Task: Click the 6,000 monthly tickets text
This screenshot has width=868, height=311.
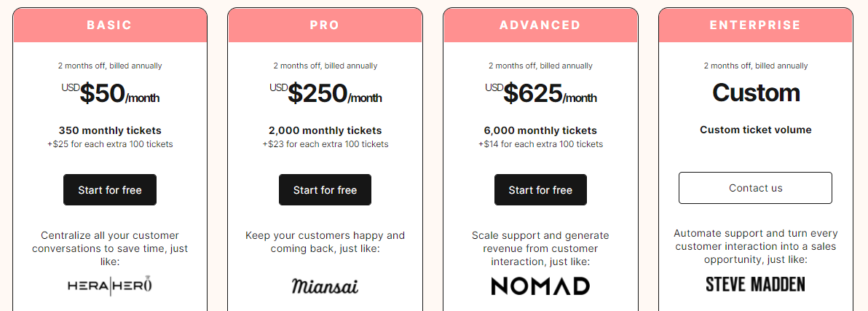Action: click(x=540, y=130)
